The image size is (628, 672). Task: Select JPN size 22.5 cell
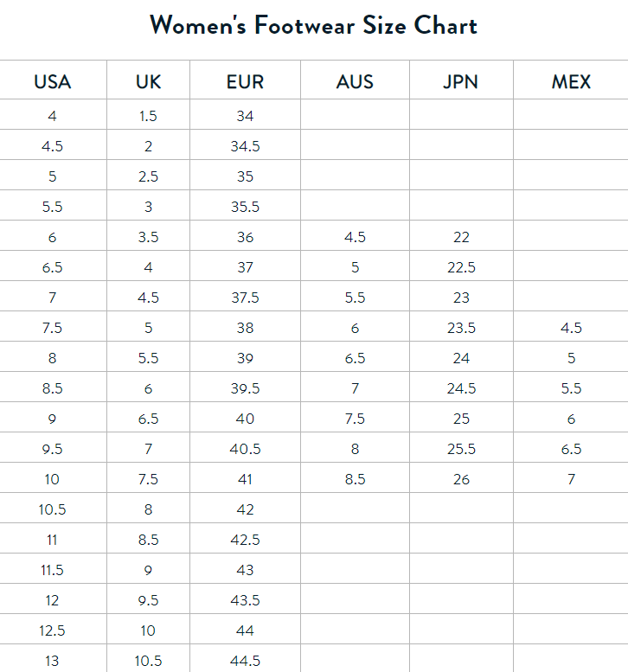[x=461, y=267]
